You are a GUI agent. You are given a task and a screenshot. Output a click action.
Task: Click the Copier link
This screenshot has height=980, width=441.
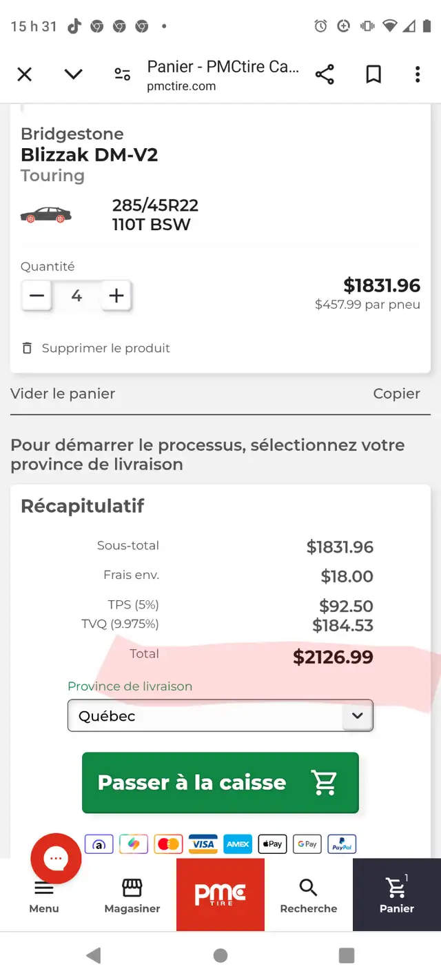point(396,394)
